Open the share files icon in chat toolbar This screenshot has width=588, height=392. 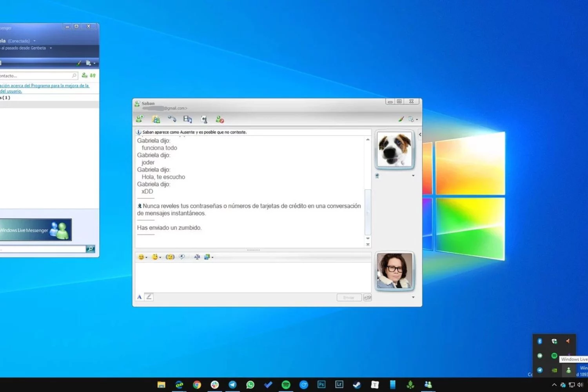tap(156, 119)
